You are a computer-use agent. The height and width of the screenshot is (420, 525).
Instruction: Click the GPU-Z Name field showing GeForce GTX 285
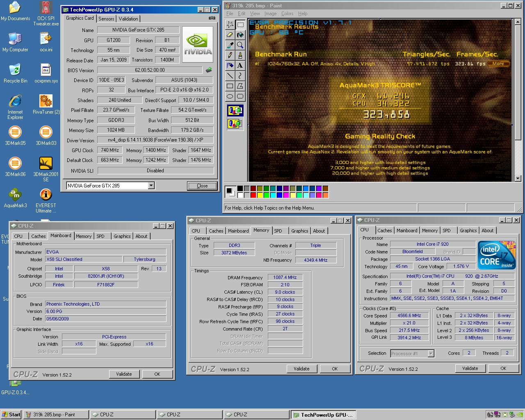[x=138, y=30]
